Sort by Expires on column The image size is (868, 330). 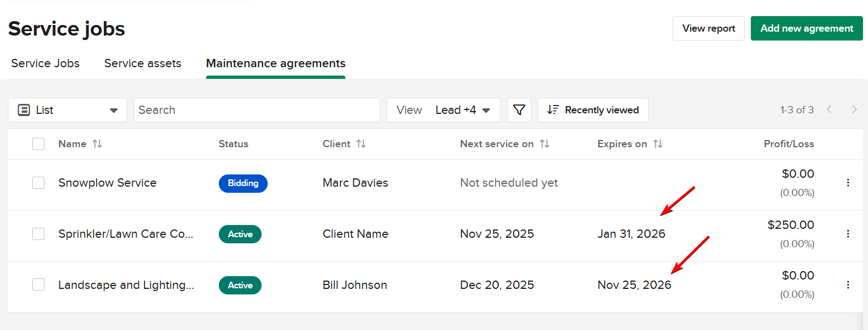click(658, 144)
